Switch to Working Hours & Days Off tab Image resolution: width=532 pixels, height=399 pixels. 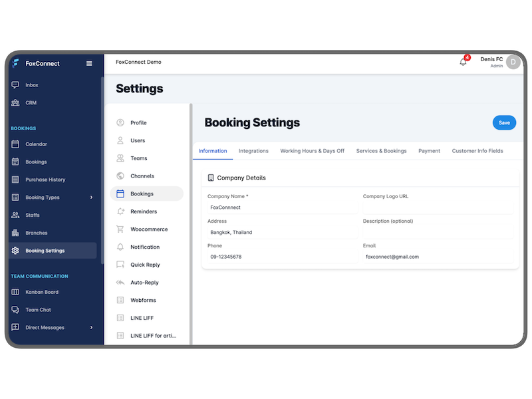[312, 151]
